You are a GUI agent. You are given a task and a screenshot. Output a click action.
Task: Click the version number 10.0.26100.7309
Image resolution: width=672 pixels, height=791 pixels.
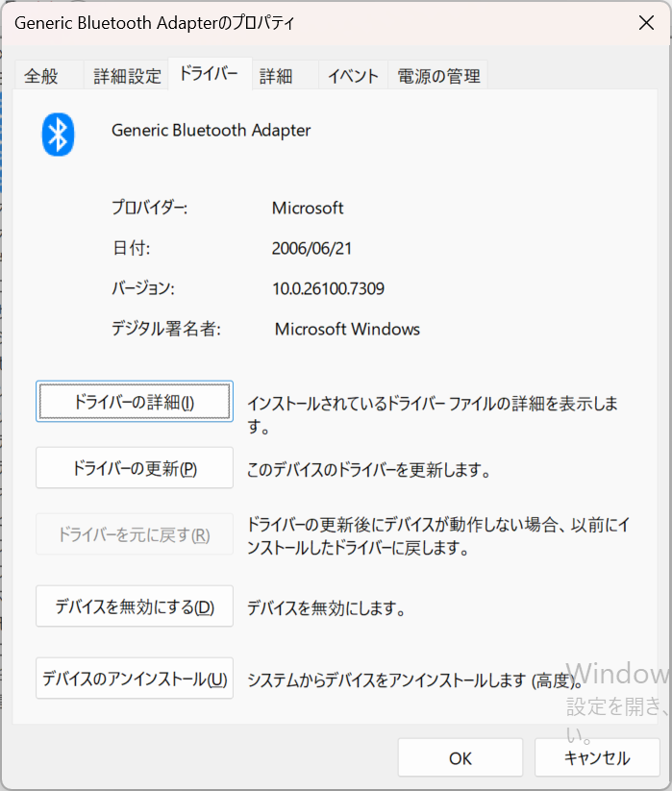pos(328,288)
